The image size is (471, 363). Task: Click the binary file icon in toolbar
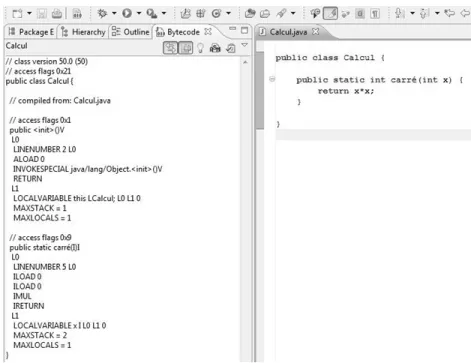[77, 14]
